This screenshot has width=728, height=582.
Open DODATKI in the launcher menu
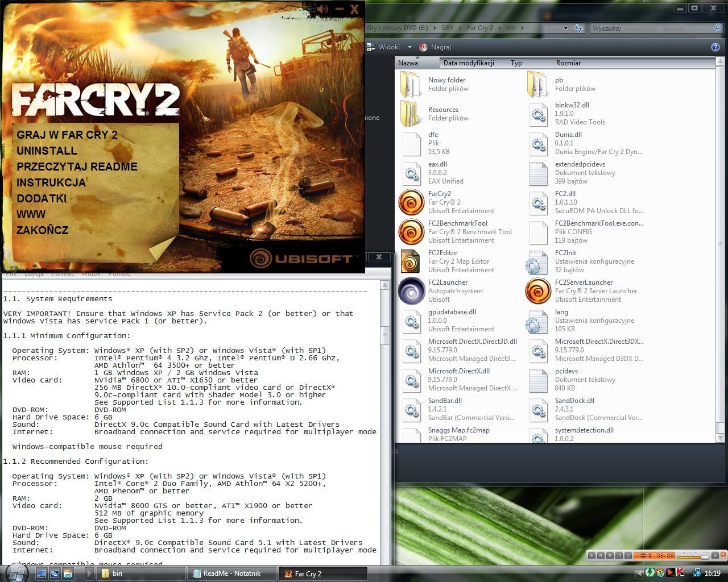[42, 198]
